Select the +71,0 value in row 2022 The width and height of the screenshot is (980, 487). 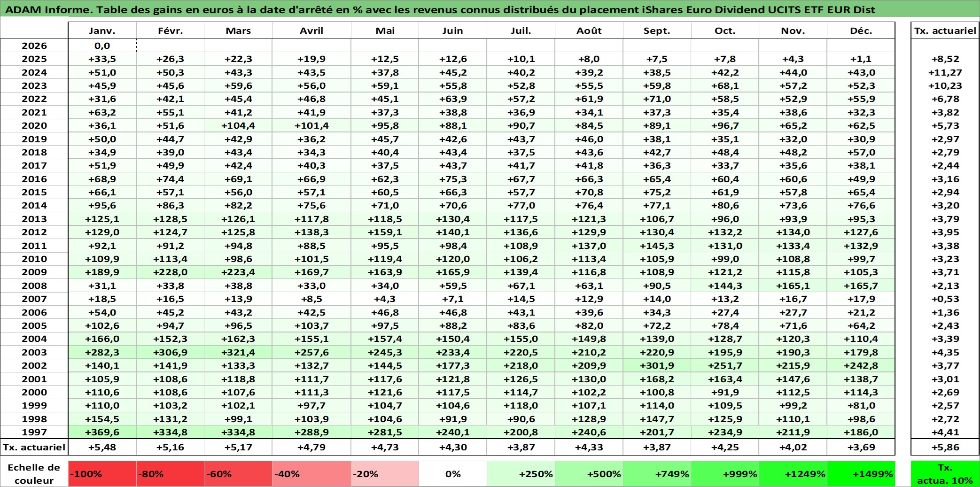[657, 99]
